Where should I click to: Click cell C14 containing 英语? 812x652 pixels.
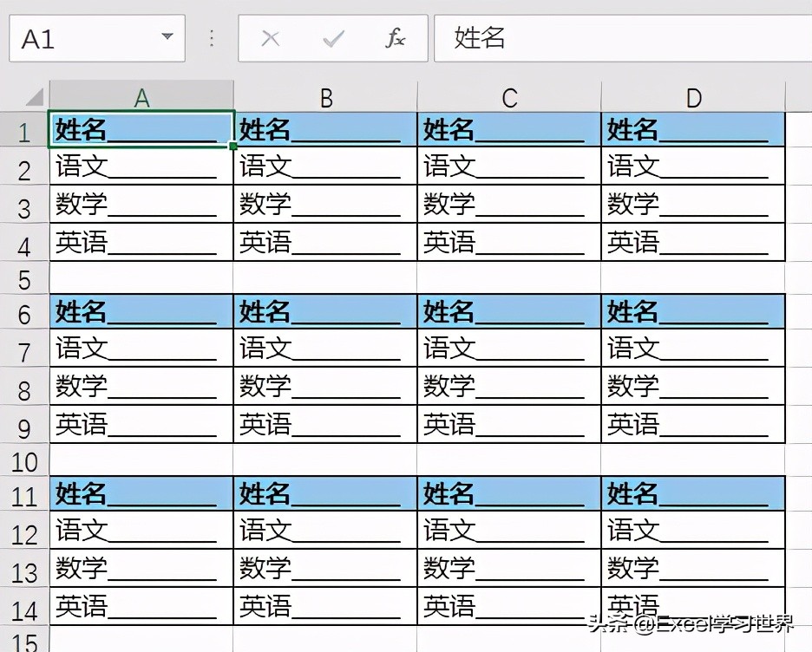tap(509, 606)
